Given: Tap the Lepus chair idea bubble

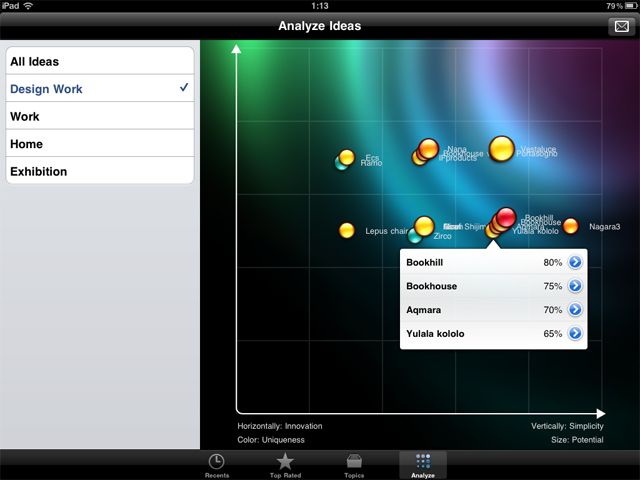Looking at the screenshot, I should pyautogui.click(x=347, y=231).
